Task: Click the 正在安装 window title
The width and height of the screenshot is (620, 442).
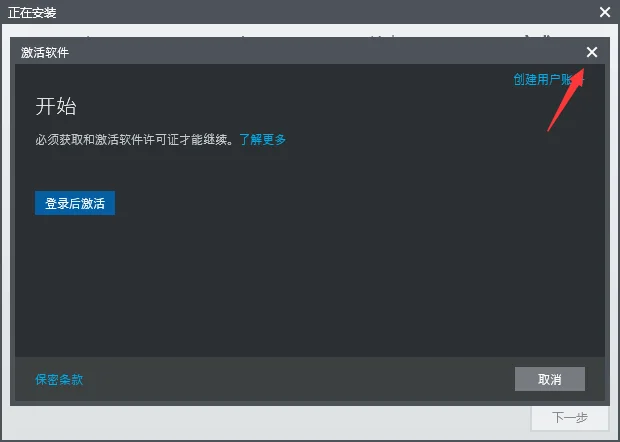Action: coord(32,12)
